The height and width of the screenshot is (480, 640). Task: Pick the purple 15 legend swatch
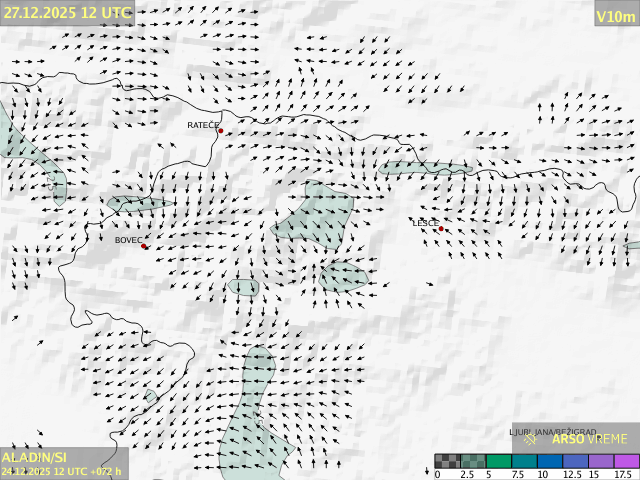click(x=601, y=462)
